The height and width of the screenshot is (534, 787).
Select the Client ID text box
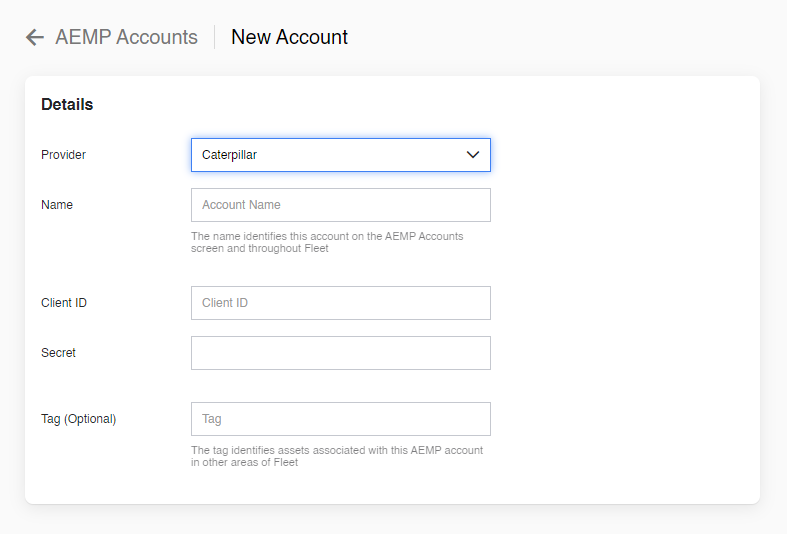[x=341, y=303]
